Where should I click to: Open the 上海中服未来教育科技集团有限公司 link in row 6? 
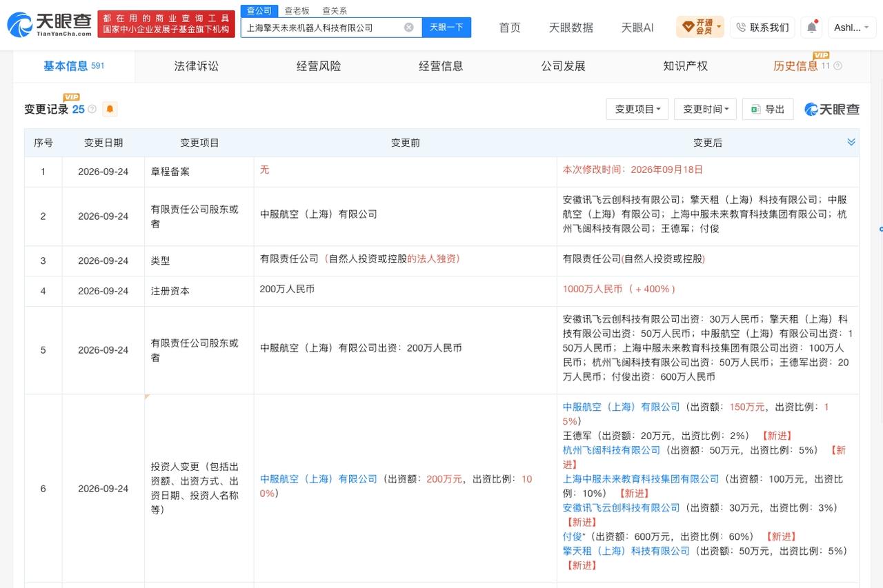coord(641,479)
